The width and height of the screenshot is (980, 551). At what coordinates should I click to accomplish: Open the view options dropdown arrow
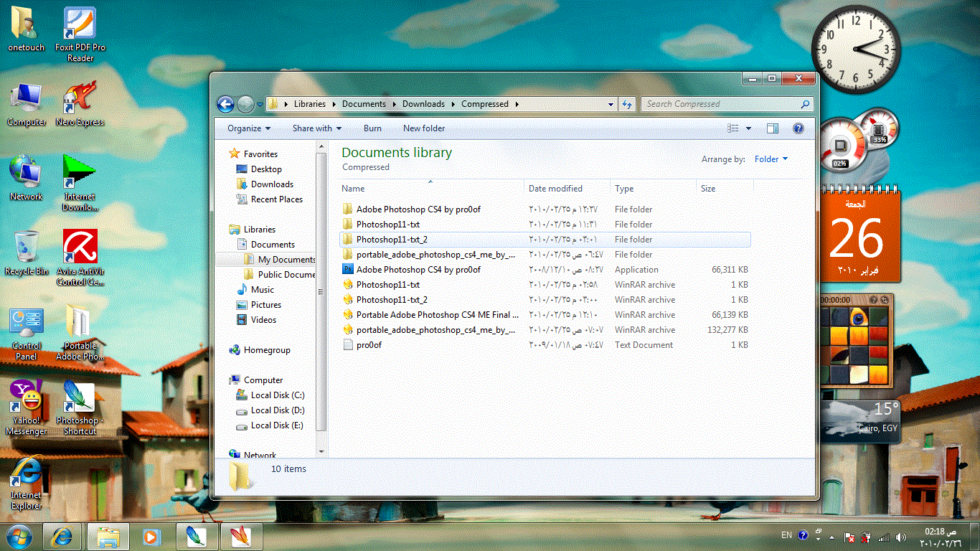748,128
